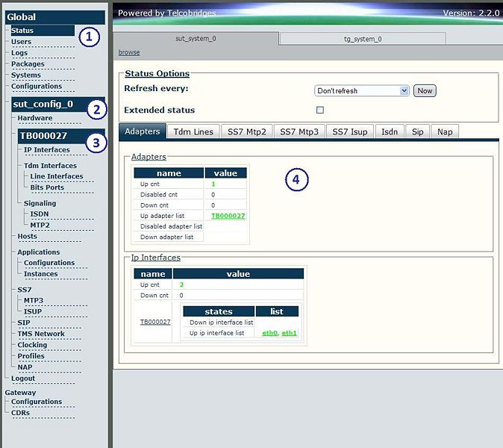Screen dimensions: 503x448
Task: Open the Profiles section
Action: click(x=31, y=356)
